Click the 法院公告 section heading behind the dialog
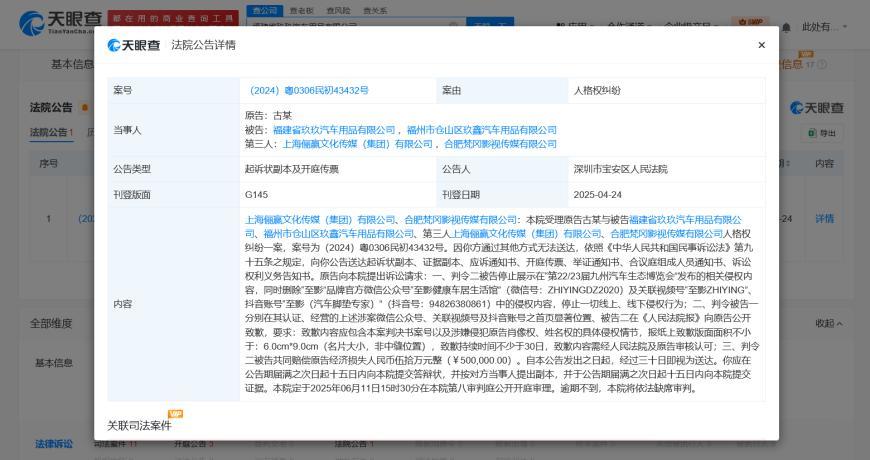The width and height of the screenshot is (870, 460). click(51, 107)
